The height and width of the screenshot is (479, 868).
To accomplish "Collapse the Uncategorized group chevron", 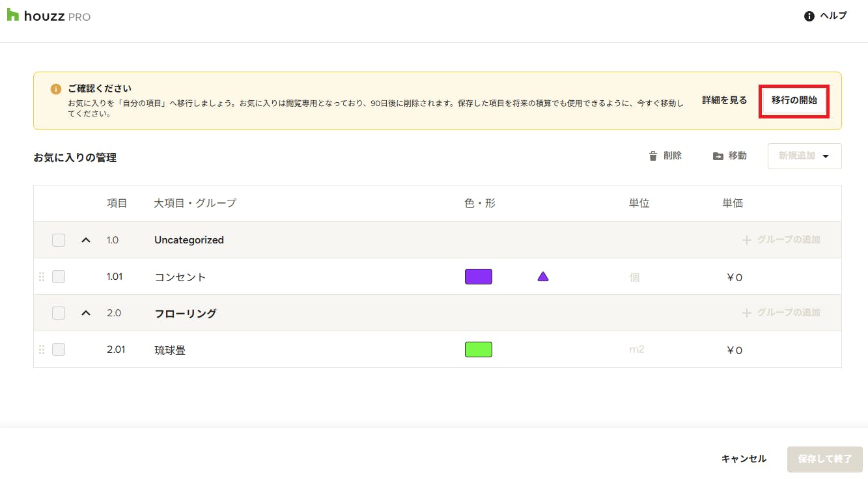I will tap(86, 240).
